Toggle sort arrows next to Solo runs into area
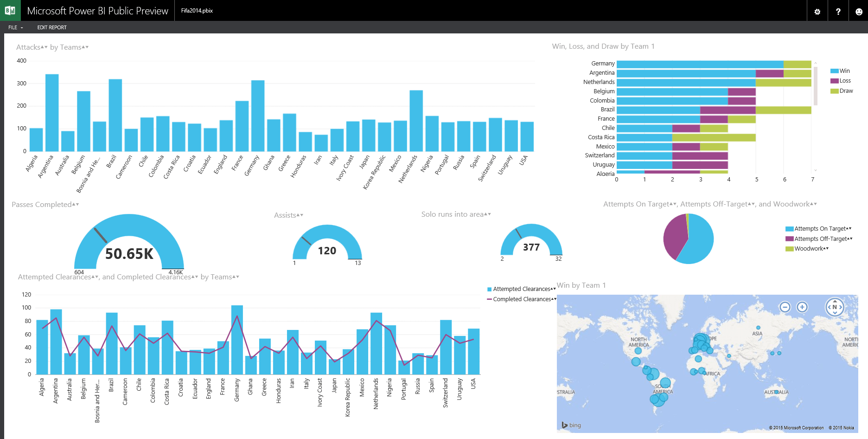Image resolution: width=868 pixels, height=439 pixels. click(x=487, y=214)
